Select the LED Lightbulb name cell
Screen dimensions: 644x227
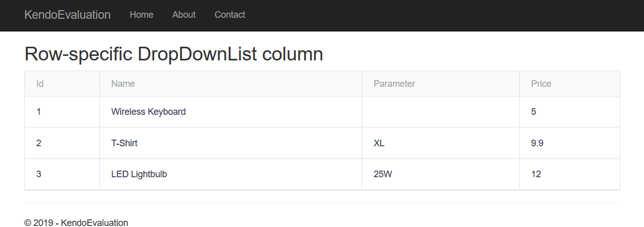[x=139, y=174]
